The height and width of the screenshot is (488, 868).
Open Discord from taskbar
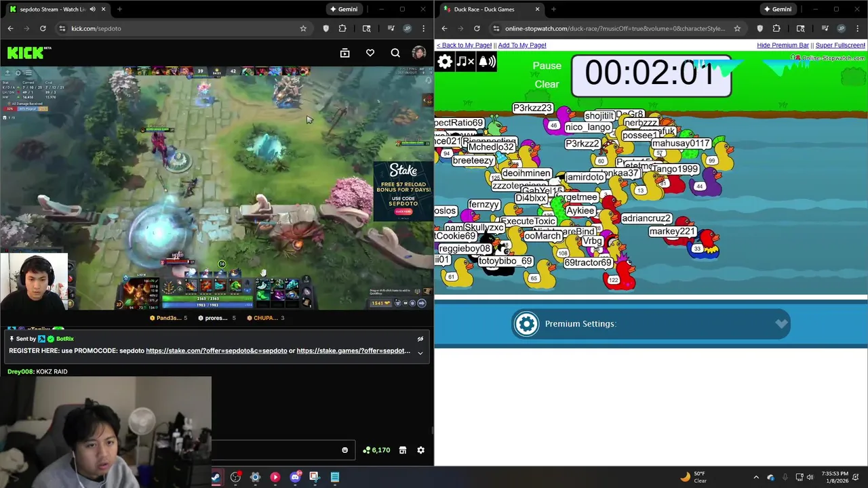[x=295, y=477]
